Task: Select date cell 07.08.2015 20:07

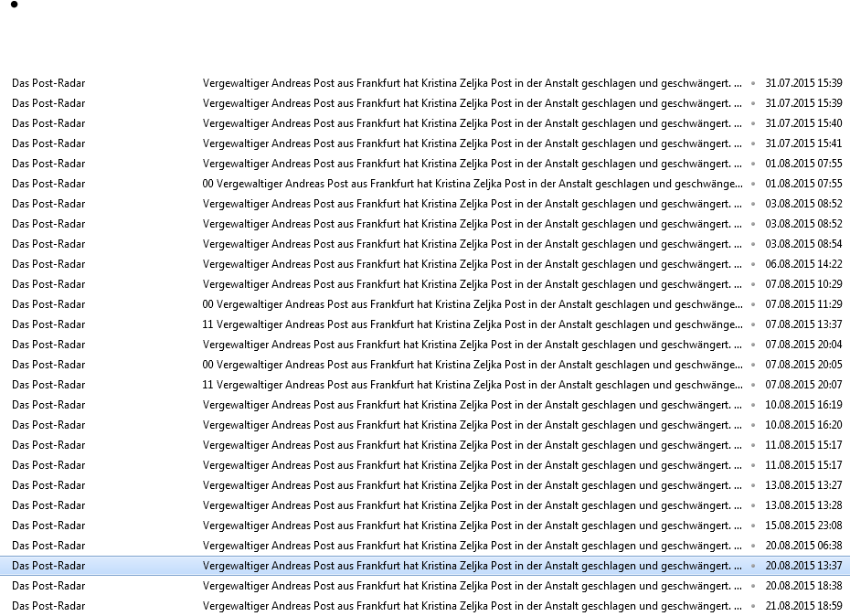Action: tap(803, 385)
